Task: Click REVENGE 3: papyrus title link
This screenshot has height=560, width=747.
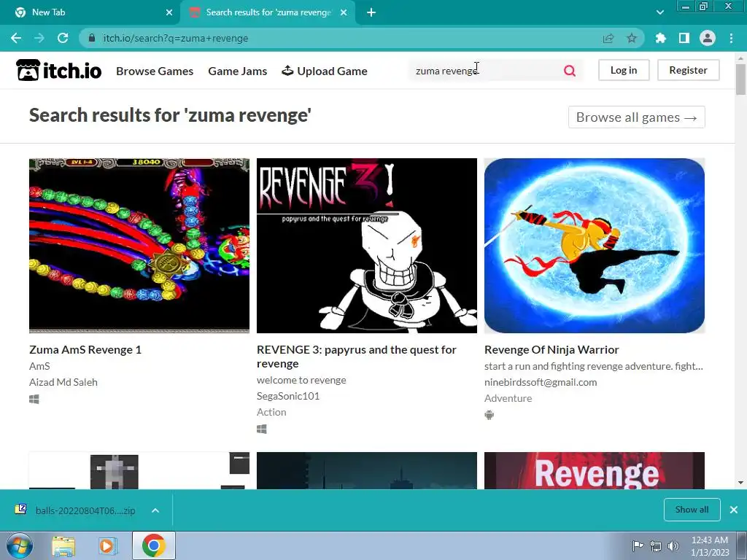Action: [x=356, y=357]
